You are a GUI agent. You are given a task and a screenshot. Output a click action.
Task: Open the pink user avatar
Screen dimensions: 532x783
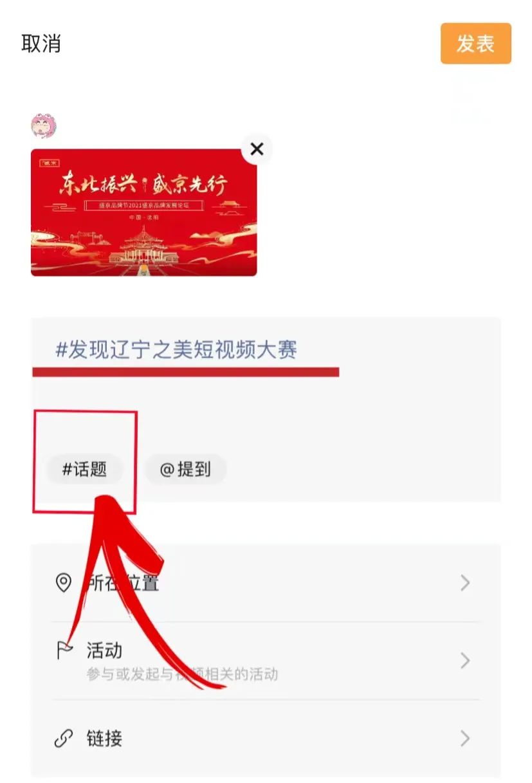(x=44, y=126)
